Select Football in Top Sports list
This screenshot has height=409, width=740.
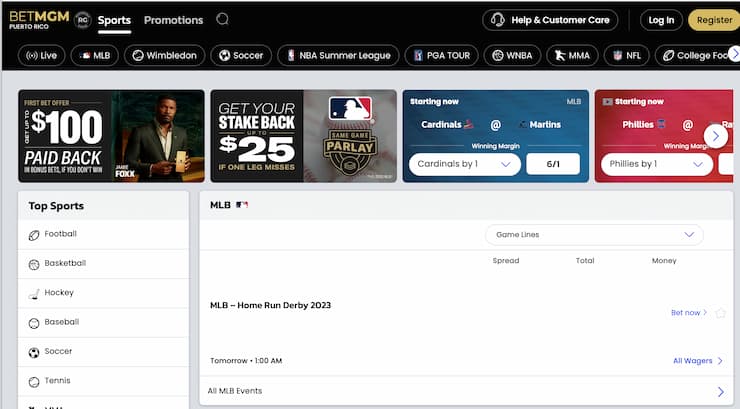[103, 234]
